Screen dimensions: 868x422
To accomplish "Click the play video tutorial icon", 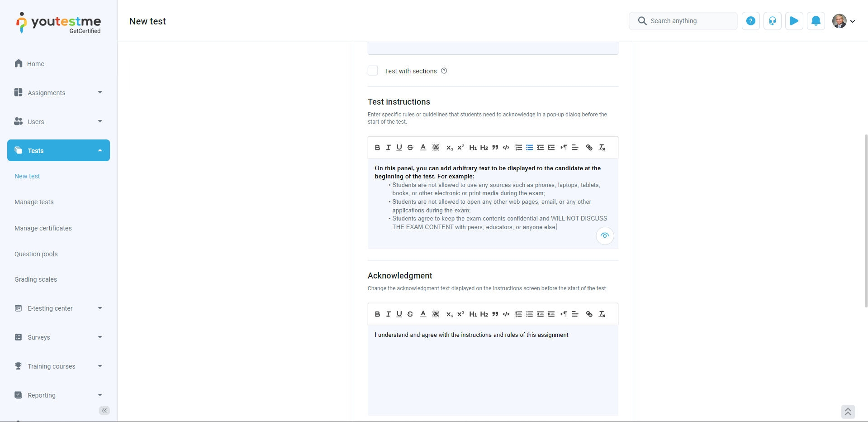I will (x=794, y=21).
